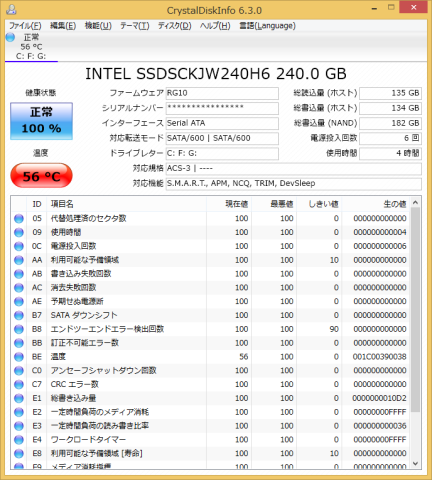Select the SATA ダウンシフト row name
This screenshot has width=432, height=480.
tap(84, 315)
